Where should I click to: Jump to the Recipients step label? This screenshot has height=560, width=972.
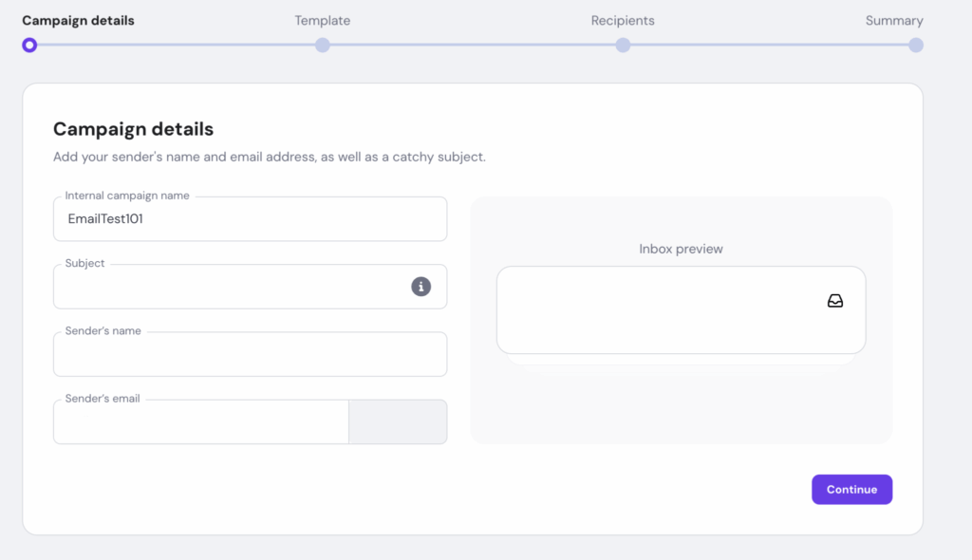click(x=623, y=20)
